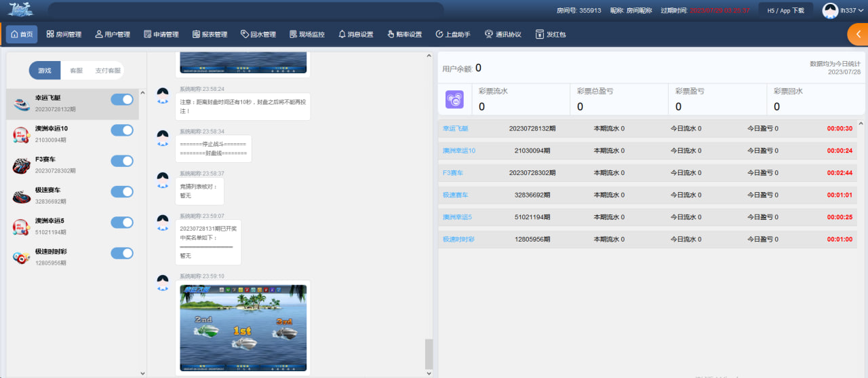The width and height of the screenshot is (868, 378).
Task: Click the 澳洲幸运10 game icon
Action: pyautogui.click(x=21, y=134)
